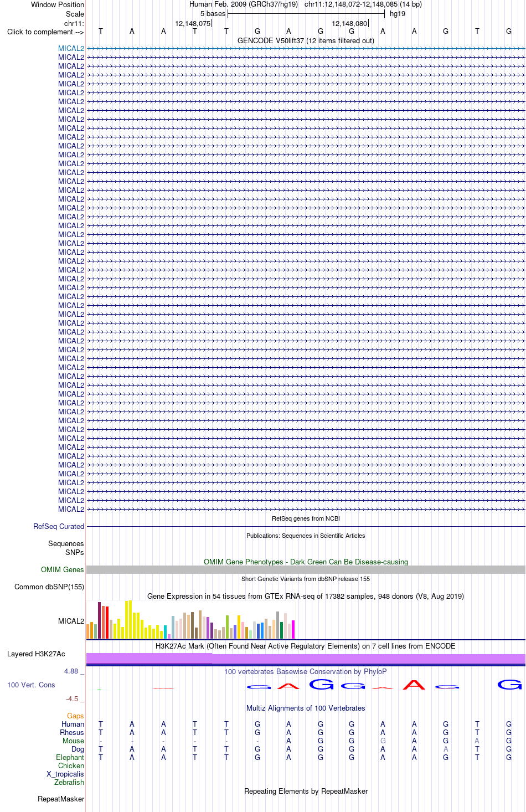Image resolution: width=526 pixels, height=812 pixels.
Task: Click the cyan GTEx expression bar
Action: point(165,632)
